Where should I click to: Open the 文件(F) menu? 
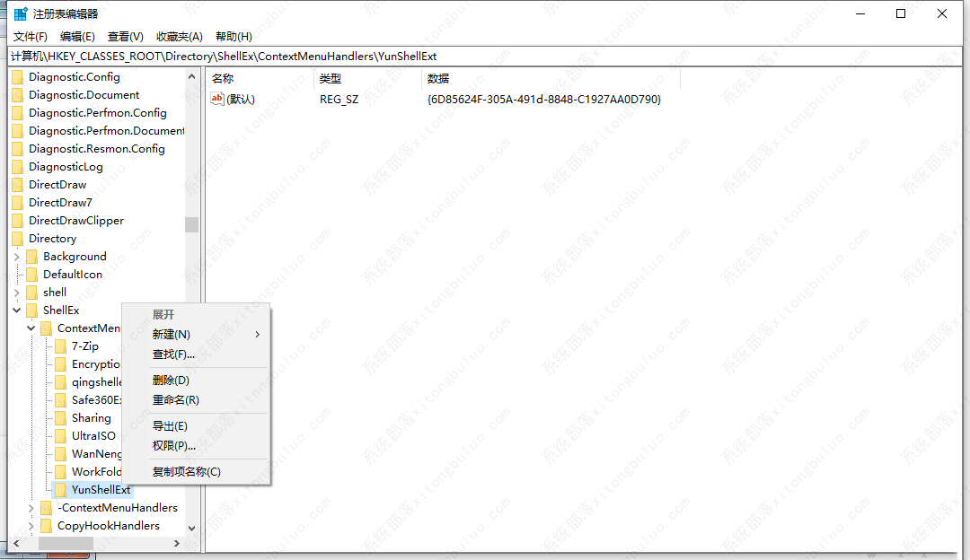30,37
